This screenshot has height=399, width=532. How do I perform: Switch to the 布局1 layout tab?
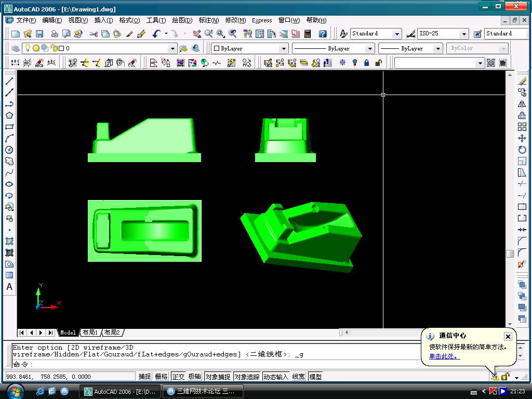pos(90,332)
